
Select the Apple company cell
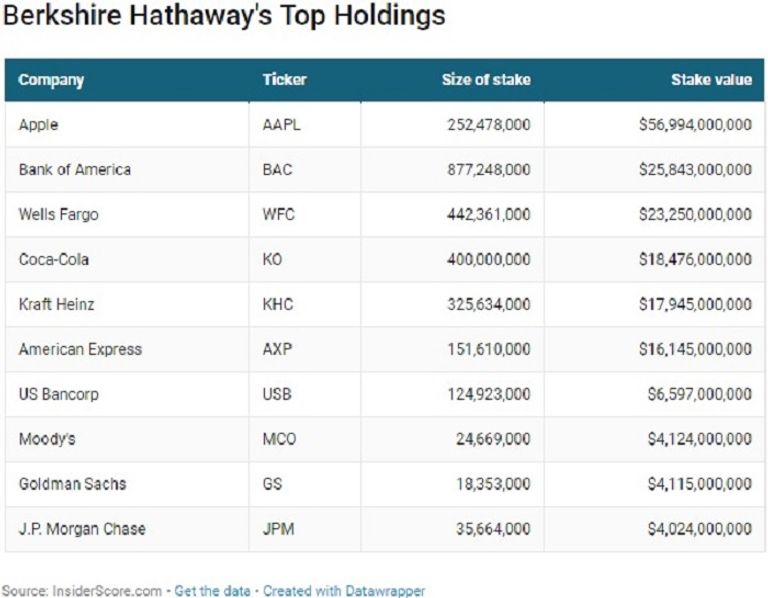tap(39, 125)
